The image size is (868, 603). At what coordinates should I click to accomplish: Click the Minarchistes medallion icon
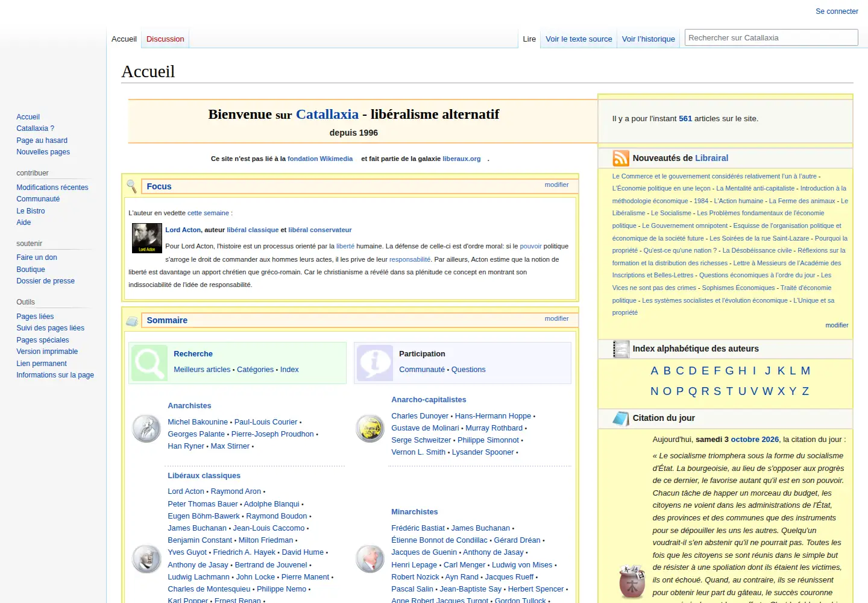(370, 559)
